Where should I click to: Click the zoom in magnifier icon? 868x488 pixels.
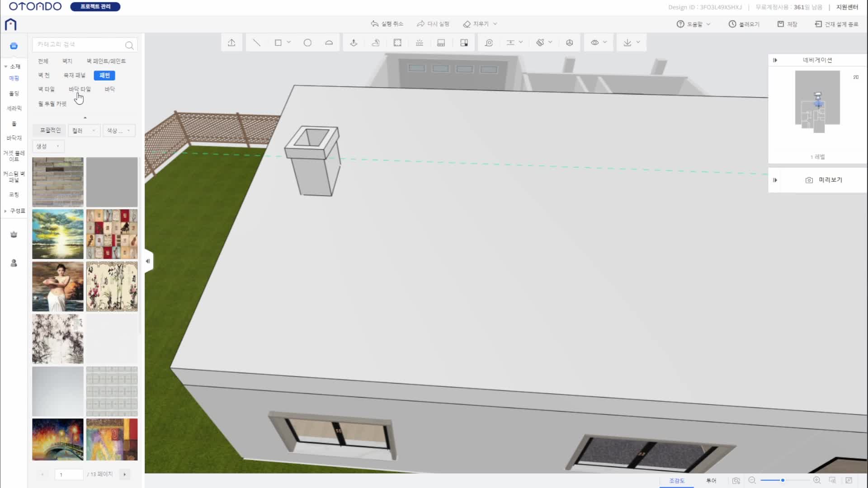pos(817,480)
